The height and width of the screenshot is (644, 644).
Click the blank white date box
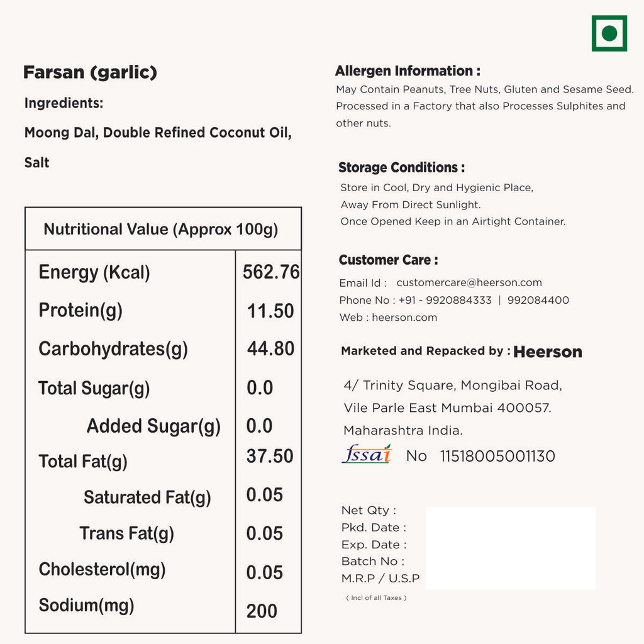(x=511, y=548)
